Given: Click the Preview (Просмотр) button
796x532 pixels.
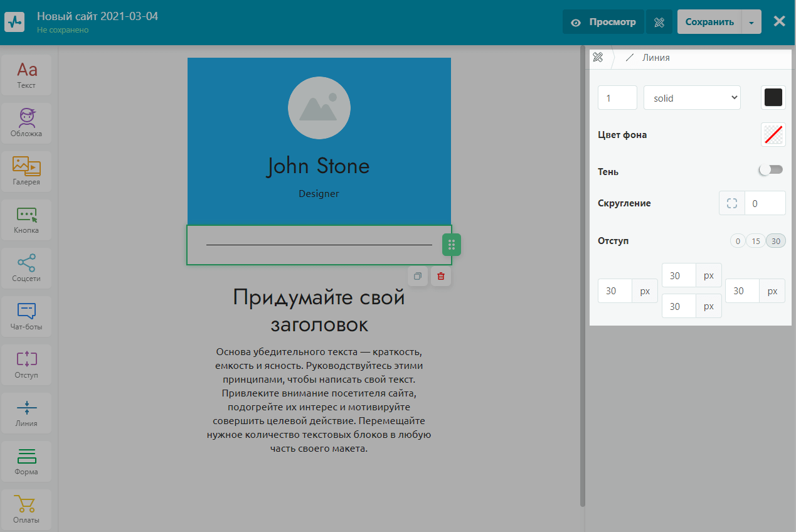Looking at the screenshot, I should coord(603,23).
